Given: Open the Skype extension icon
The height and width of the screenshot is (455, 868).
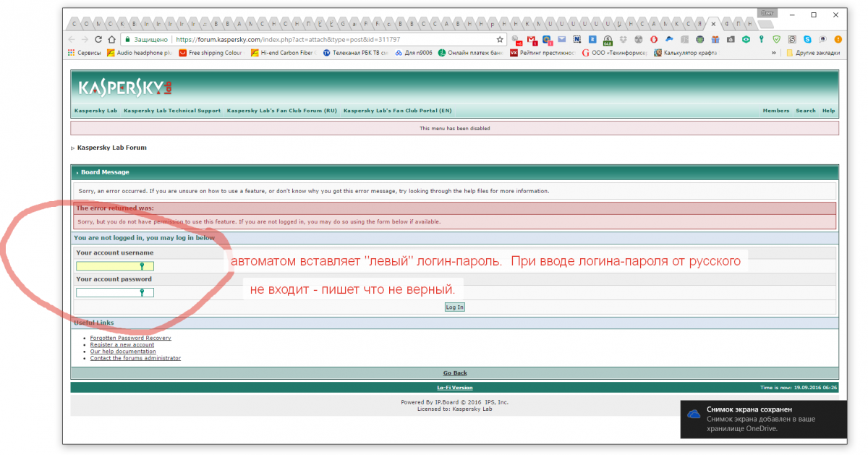Looking at the screenshot, I should (x=807, y=40).
